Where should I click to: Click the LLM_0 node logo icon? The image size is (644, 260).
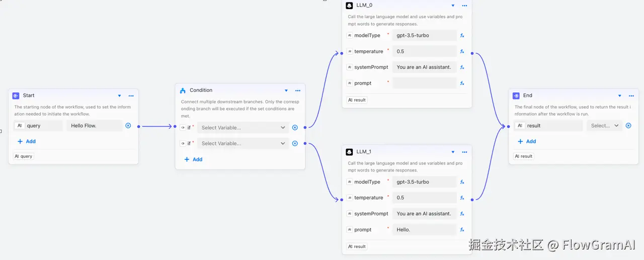[349, 6]
